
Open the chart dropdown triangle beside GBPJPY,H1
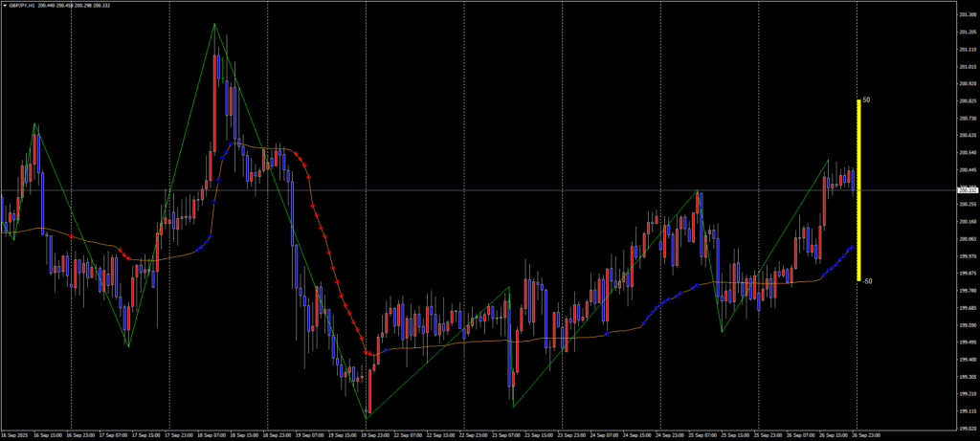[x=4, y=5]
